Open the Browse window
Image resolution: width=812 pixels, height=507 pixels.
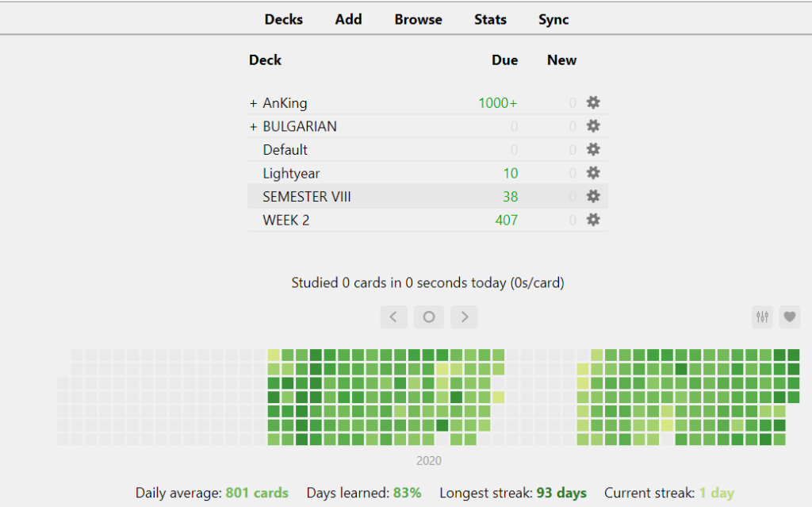(x=418, y=19)
